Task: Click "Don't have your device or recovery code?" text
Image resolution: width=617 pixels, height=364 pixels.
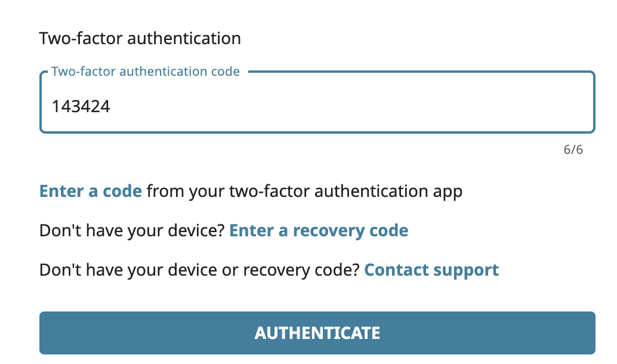Action: click(x=199, y=270)
